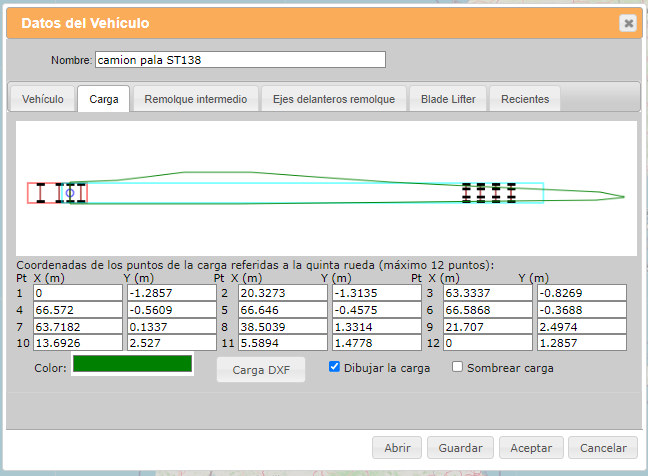Select the Carga tab
The image size is (648, 476).
pos(104,99)
